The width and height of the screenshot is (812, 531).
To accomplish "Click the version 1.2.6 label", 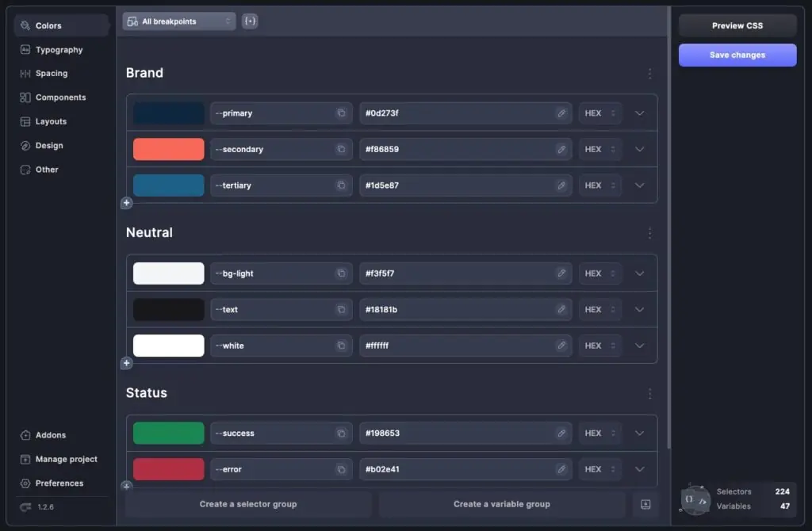I will pos(45,507).
